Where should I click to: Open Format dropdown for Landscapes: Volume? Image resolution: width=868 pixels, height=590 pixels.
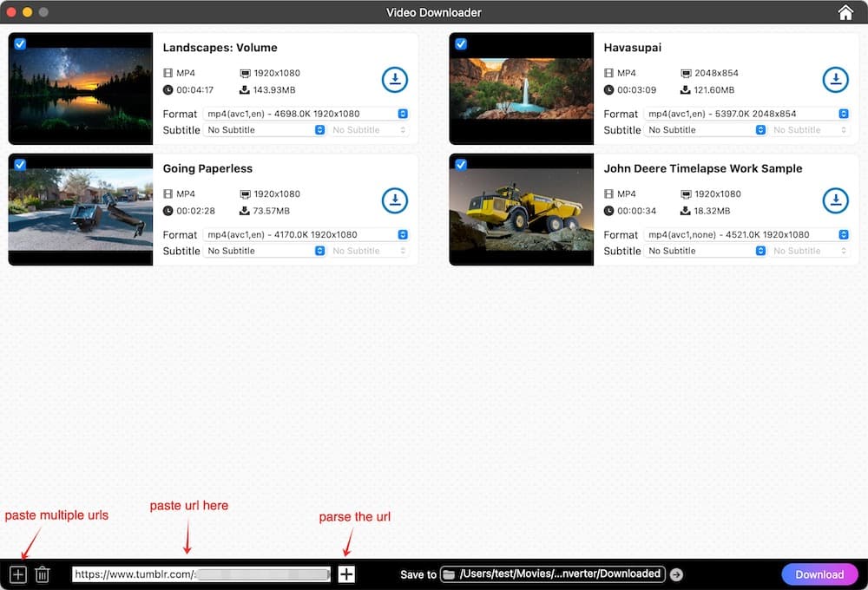pyautogui.click(x=306, y=114)
